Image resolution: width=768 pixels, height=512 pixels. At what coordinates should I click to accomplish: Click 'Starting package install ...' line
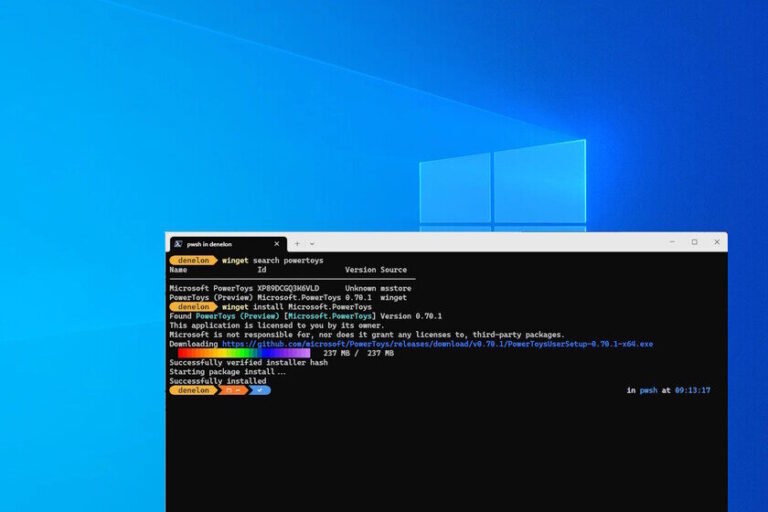(x=227, y=372)
